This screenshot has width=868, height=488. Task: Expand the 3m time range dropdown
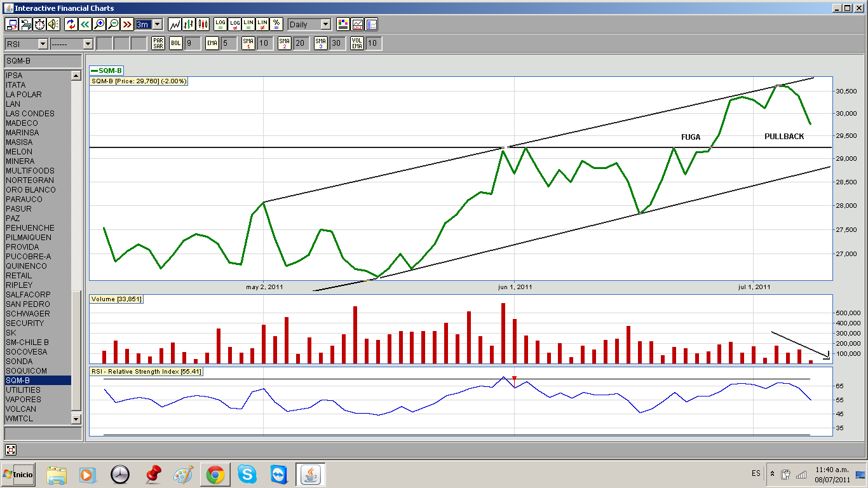157,24
